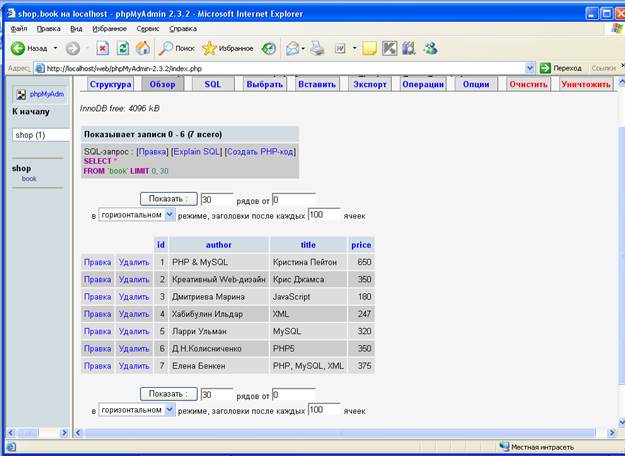Open Search with magnifier icon
The width and height of the screenshot is (625, 456).
coord(166,48)
